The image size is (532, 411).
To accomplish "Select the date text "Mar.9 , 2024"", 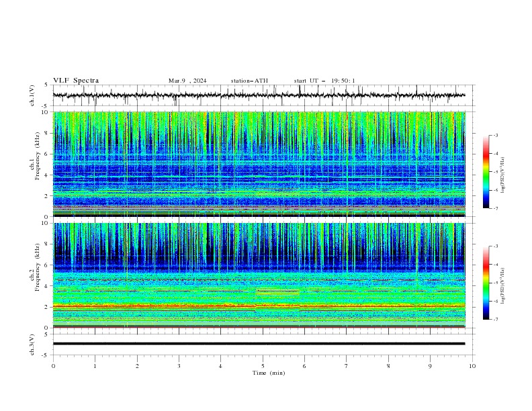I will point(187,81).
